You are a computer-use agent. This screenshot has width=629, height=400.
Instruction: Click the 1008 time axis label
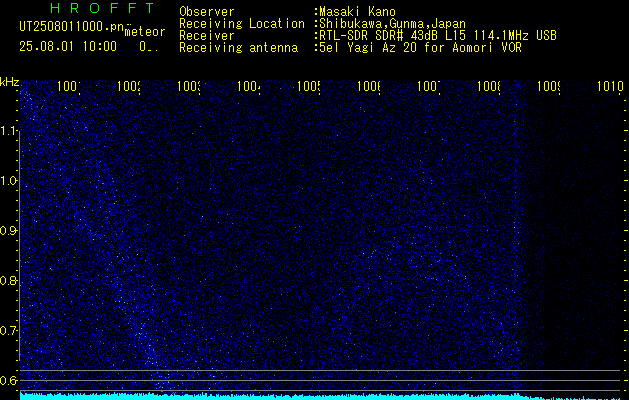(489, 87)
